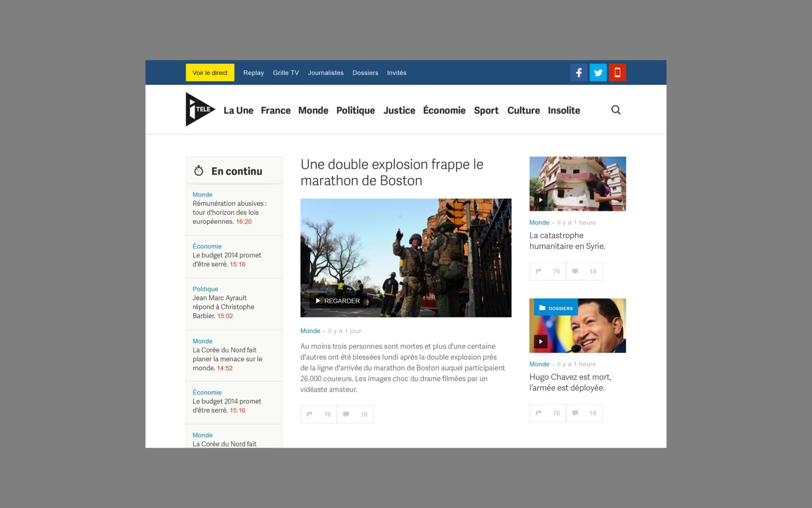Click comment icon under Syria article
The height and width of the screenshot is (508, 812).
(575, 271)
